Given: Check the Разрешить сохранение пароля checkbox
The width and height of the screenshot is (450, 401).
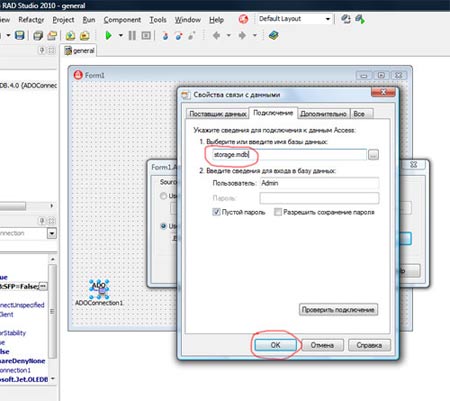Looking at the screenshot, I should (x=277, y=212).
